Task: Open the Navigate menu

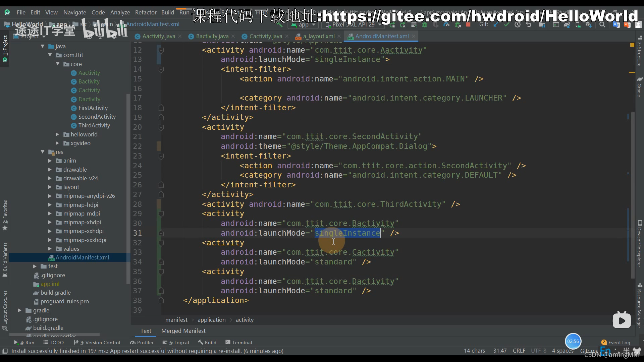Action: coord(74,12)
